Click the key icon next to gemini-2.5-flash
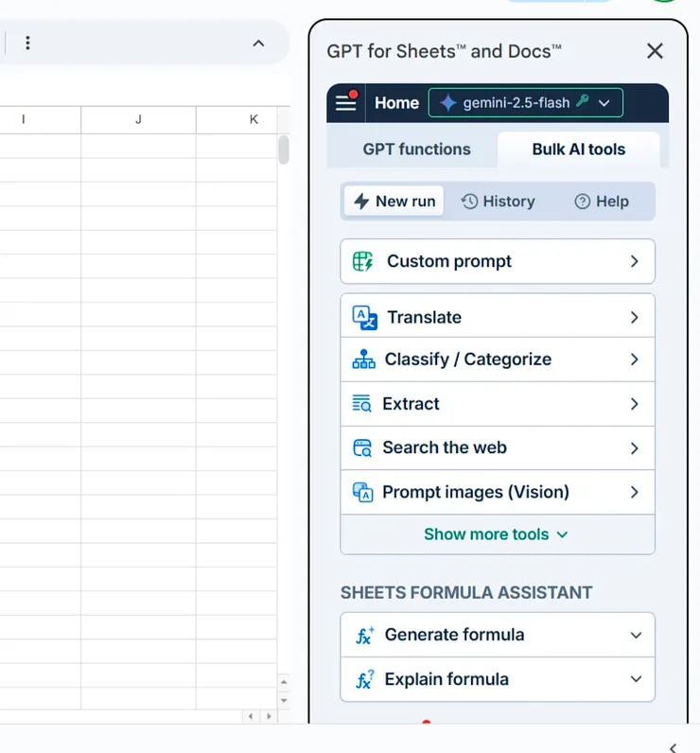Viewport: 700px width, 753px height. pos(583,100)
